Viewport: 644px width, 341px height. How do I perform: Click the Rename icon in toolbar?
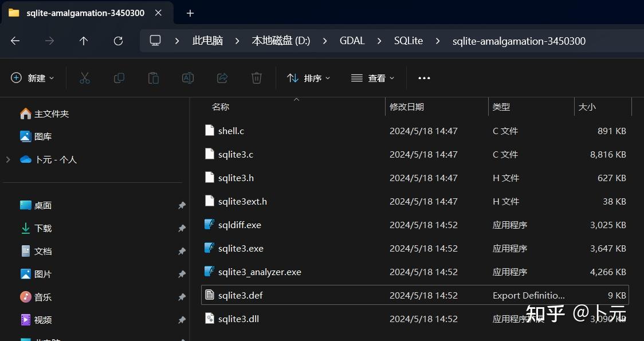[188, 78]
